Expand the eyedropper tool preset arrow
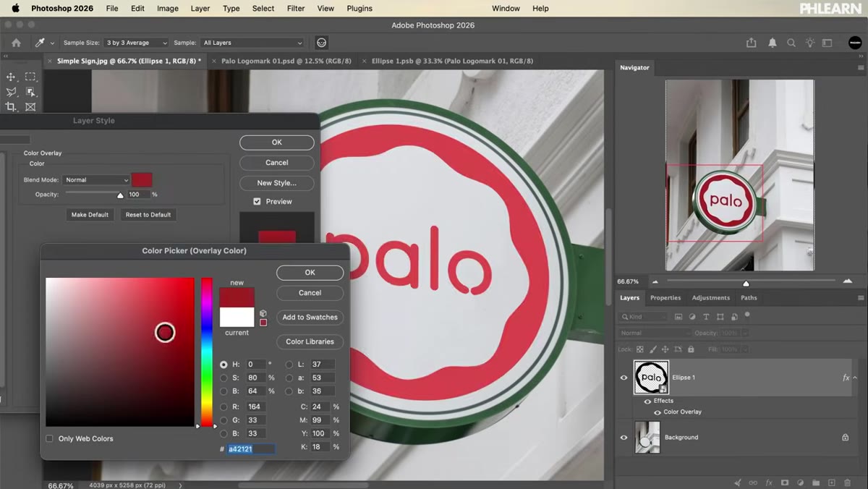868x489 pixels. point(52,43)
